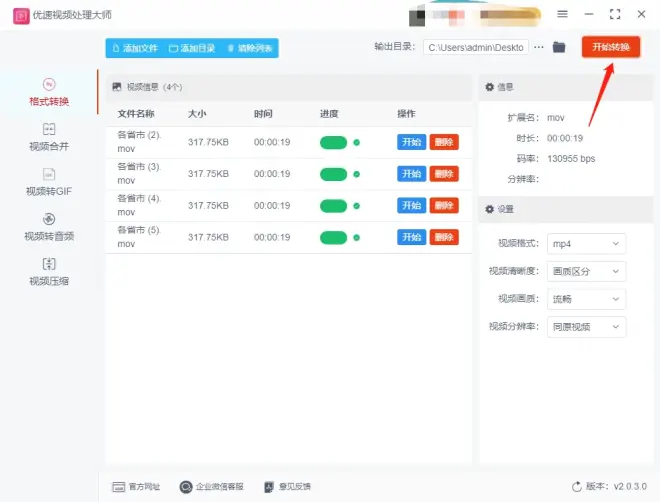This screenshot has height=502, width=660.
Task: Toggle progress switch for 各省市 (3).mov
Action: (x=333, y=174)
